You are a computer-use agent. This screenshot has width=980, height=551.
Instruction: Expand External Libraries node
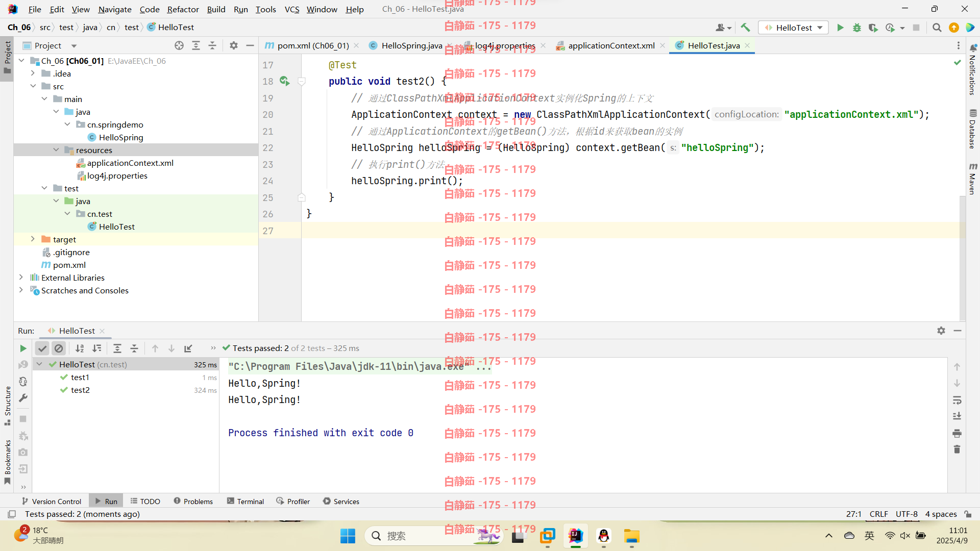coord(21,278)
